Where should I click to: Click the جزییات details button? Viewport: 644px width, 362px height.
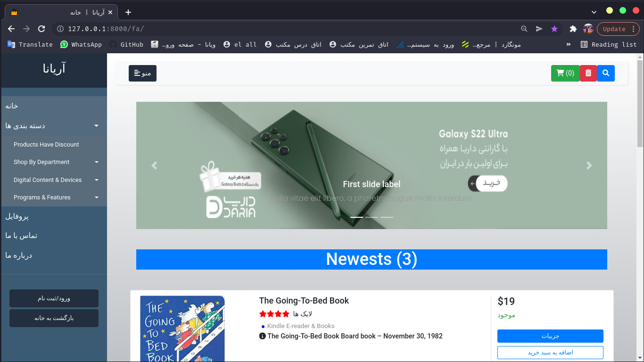point(550,336)
